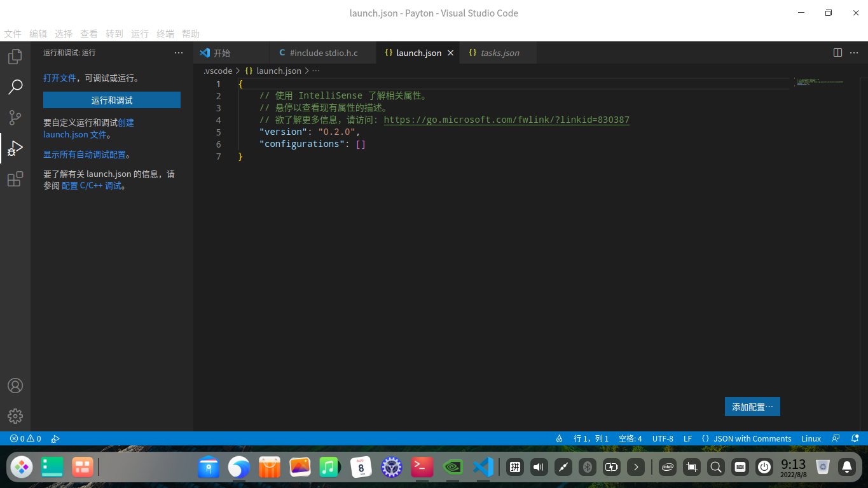Open the Accounts icon in activity bar
868x488 pixels.
tap(15, 386)
